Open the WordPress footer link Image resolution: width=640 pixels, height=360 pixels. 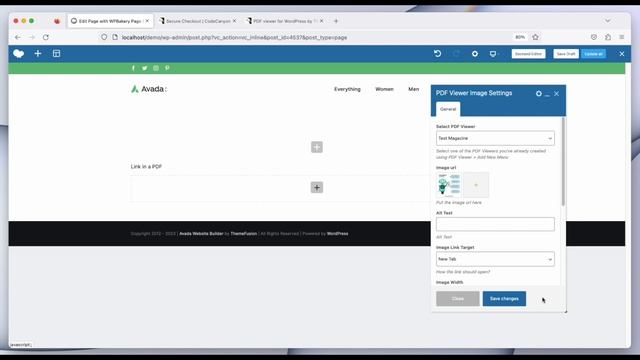pos(338,234)
